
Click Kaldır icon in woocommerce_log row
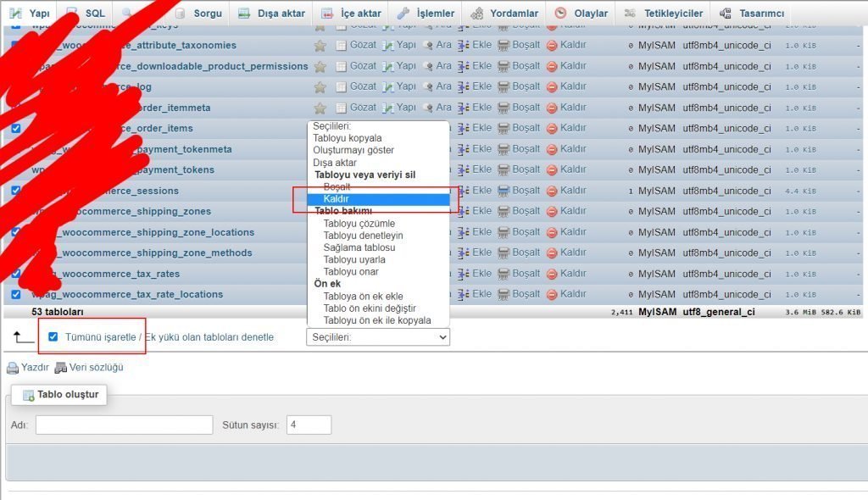point(552,86)
